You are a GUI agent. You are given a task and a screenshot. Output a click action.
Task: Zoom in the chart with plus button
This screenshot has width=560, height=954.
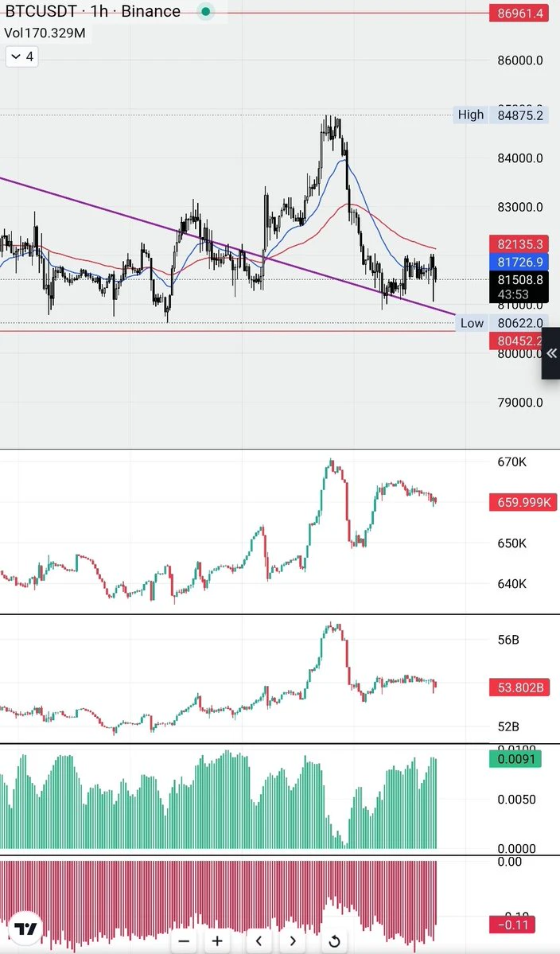(218, 940)
